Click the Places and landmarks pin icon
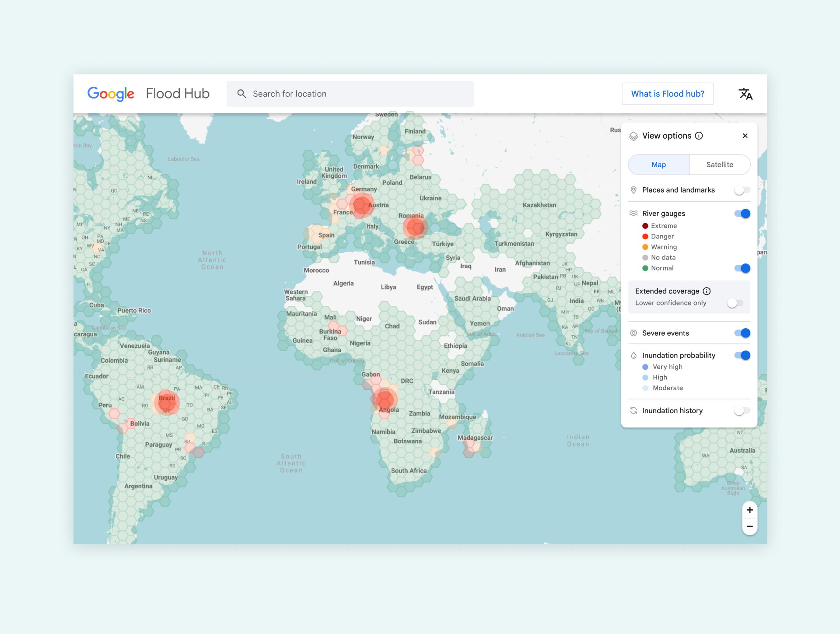840x634 pixels. tap(633, 190)
